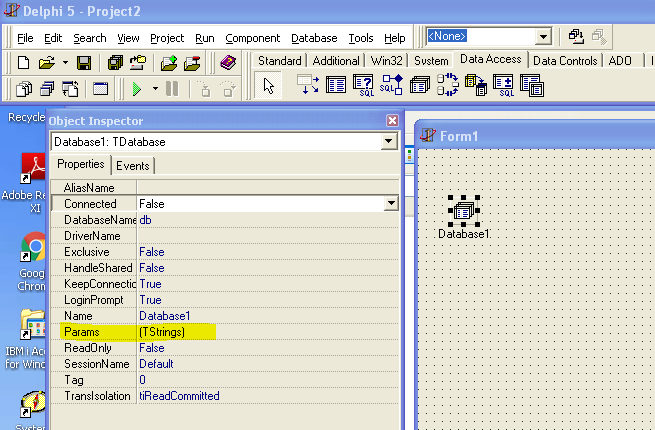Expand the Run button dropdown arrow
The width and height of the screenshot is (655, 430).
click(155, 89)
